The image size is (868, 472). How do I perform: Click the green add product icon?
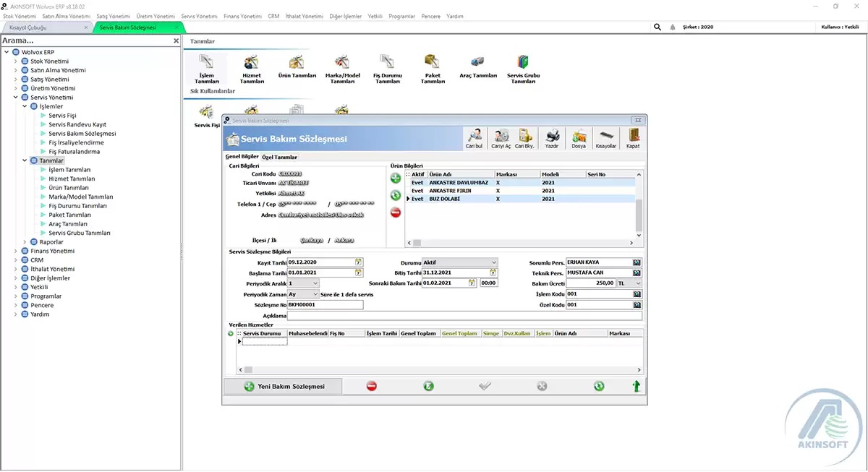point(396,178)
